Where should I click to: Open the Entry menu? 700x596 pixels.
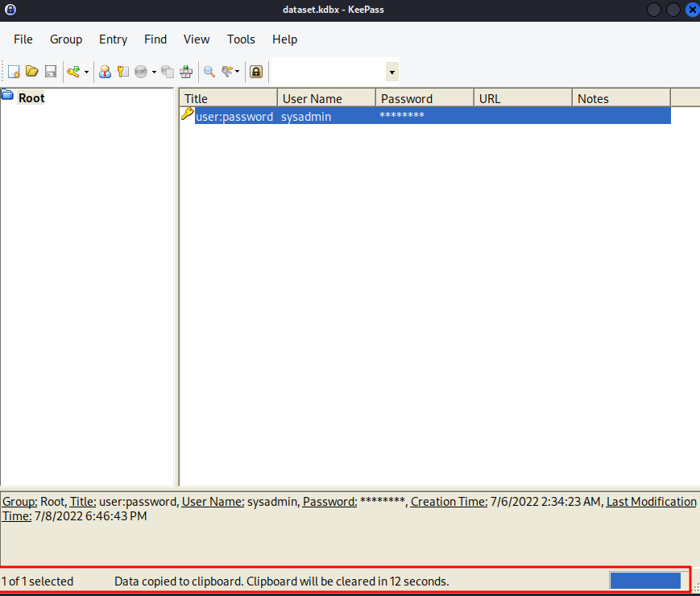pos(114,39)
